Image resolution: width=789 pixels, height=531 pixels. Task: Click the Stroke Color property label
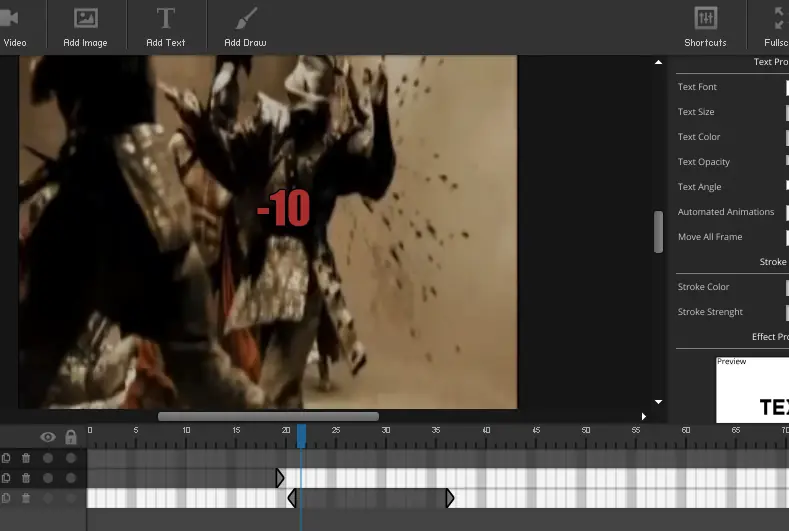[703, 287]
